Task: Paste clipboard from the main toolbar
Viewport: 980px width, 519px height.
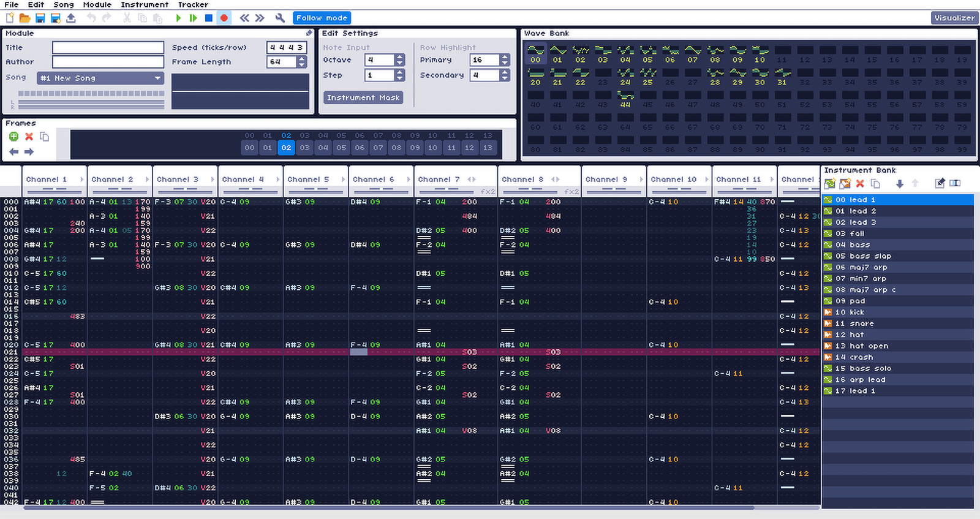Action: [157, 18]
